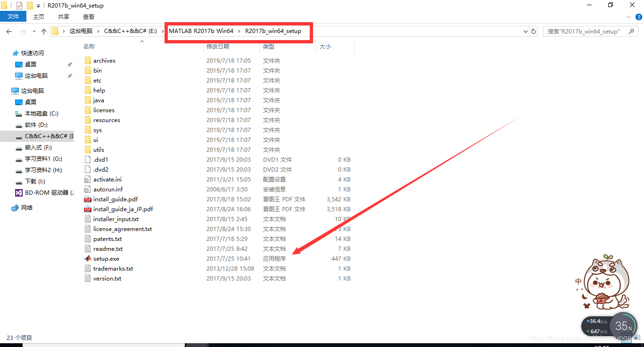Open the archives folder icon
This screenshot has height=347, width=644.
88,60
